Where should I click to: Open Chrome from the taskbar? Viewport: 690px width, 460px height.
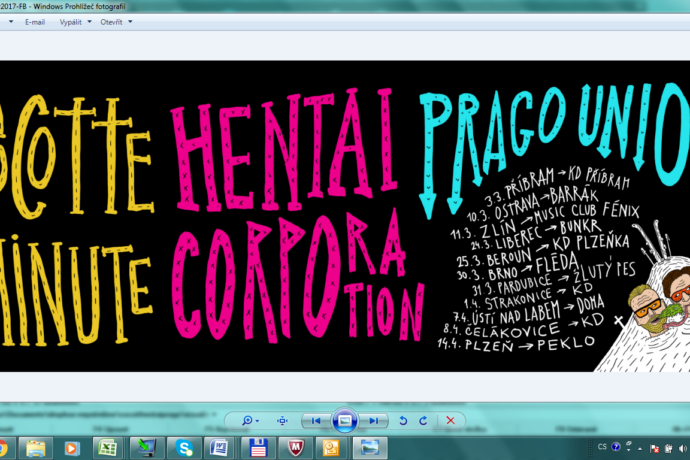[2, 449]
